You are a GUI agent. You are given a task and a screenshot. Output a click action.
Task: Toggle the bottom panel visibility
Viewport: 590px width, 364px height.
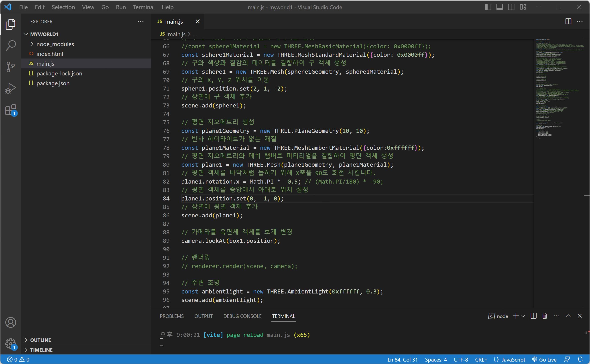(x=499, y=7)
